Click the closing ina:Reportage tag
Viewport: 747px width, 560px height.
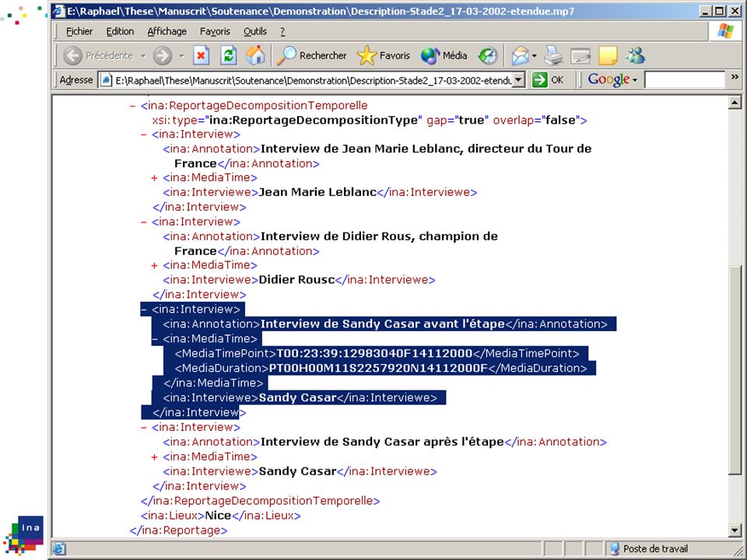click(178, 530)
